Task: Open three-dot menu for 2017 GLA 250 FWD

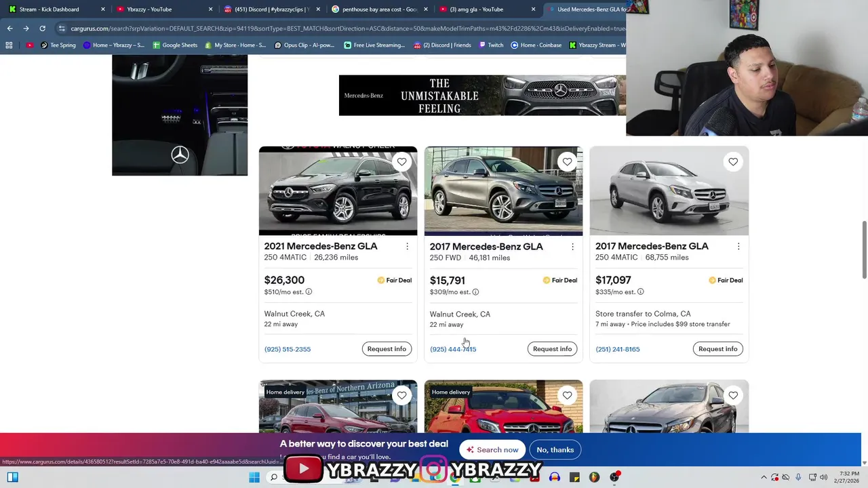Action: pyautogui.click(x=572, y=247)
